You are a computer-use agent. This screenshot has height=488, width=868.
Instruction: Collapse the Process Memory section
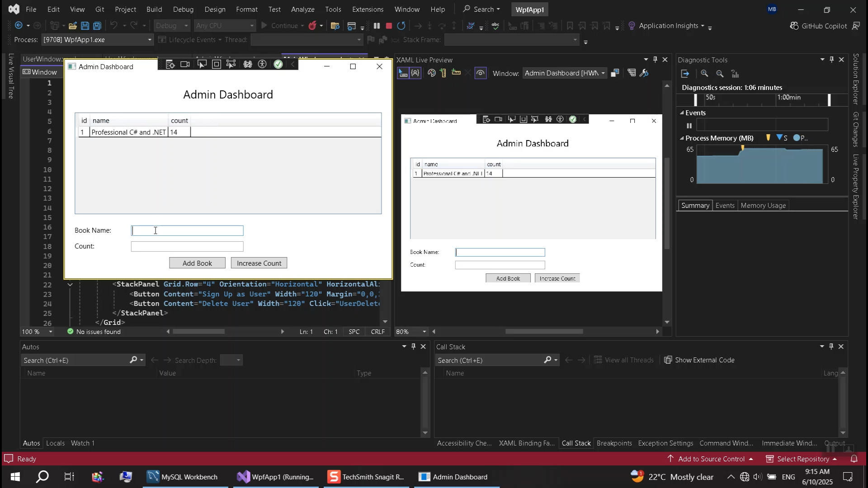point(682,138)
